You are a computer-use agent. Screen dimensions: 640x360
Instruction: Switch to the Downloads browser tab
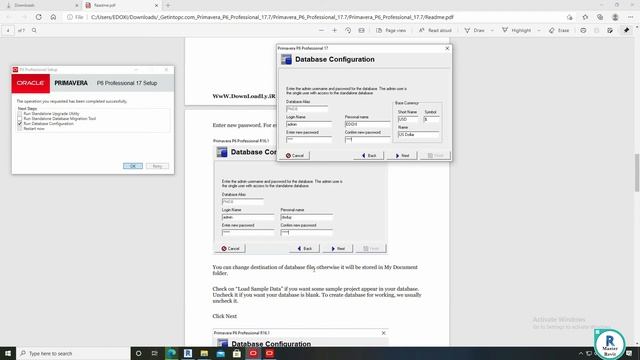(41, 5)
